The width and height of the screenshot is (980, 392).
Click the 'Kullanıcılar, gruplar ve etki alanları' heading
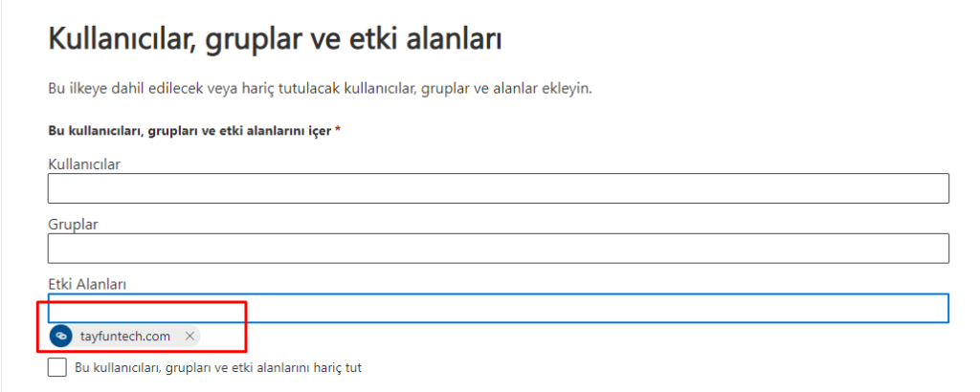point(275,40)
